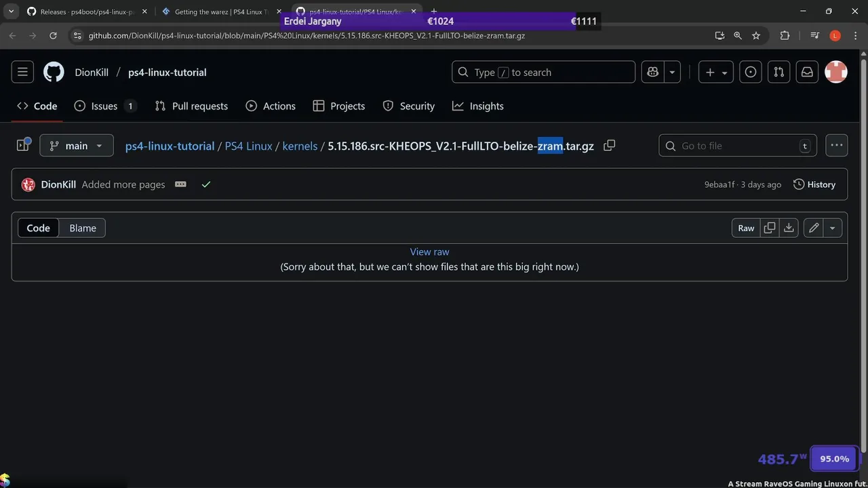Open the Copilot chat icon
868x488 pixels.
[653, 72]
